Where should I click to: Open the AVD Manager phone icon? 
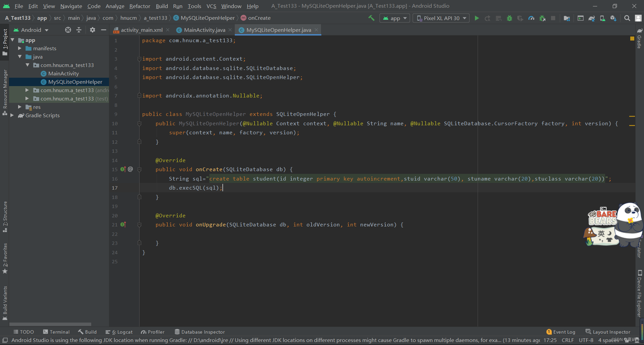(x=602, y=18)
